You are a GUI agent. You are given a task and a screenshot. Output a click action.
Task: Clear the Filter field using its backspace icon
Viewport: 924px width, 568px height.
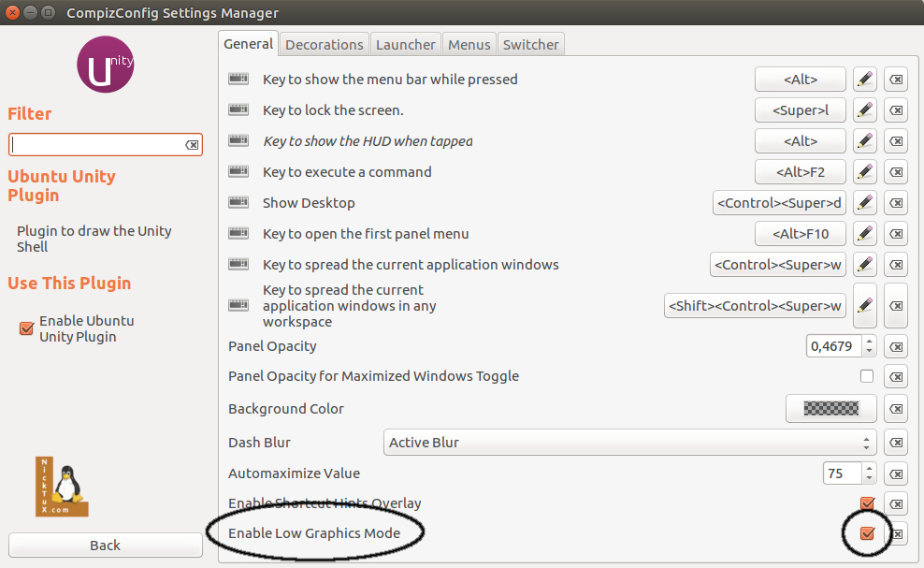(190, 144)
